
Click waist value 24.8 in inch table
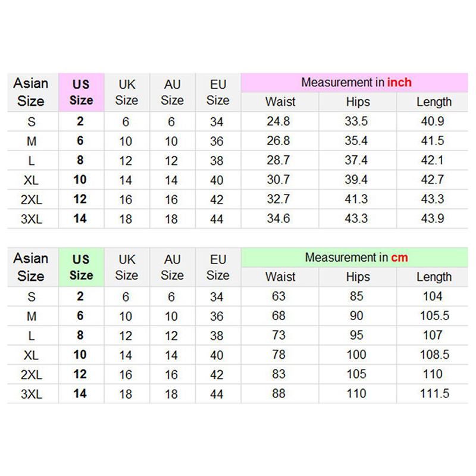pyautogui.click(x=278, y=121)
